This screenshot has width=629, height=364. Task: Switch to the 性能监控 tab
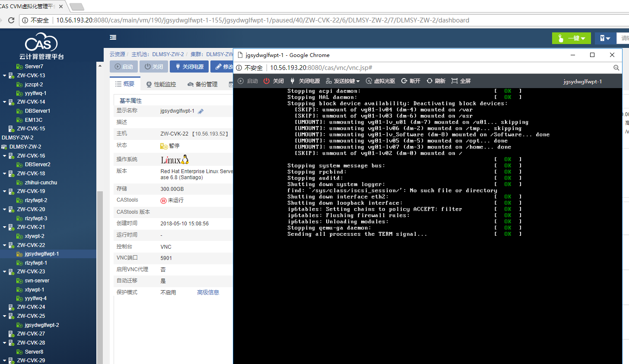pyautogui.click(x=161, y=84)
